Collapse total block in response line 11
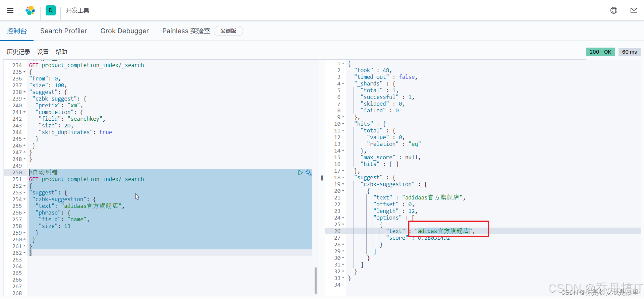Viewport: 644px width, 299px height. (343, 131)
